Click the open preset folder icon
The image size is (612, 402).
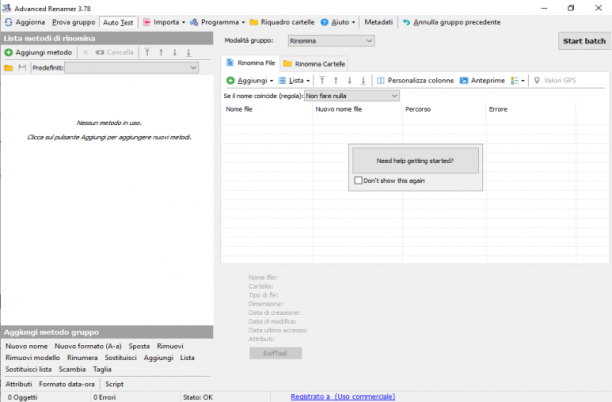[x=9, y=68]
